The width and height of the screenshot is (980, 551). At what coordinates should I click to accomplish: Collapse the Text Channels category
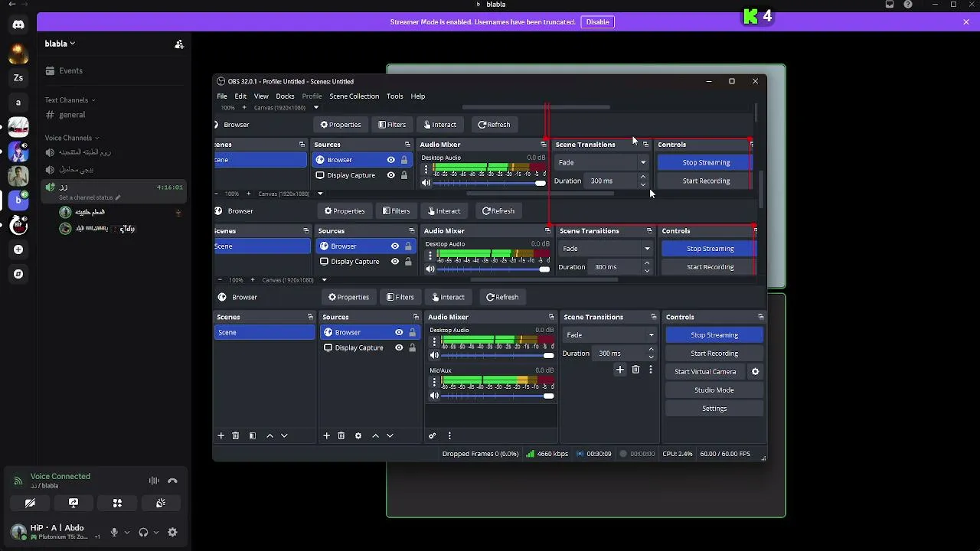tap(70, 99)
